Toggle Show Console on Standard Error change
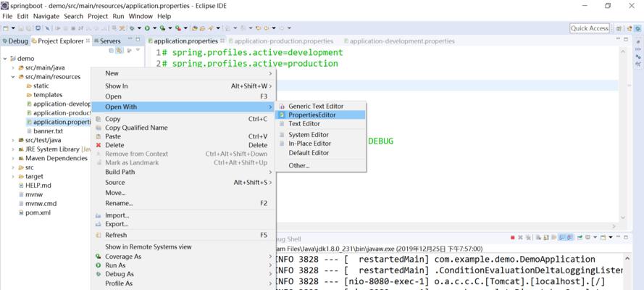 pos(570,237)
